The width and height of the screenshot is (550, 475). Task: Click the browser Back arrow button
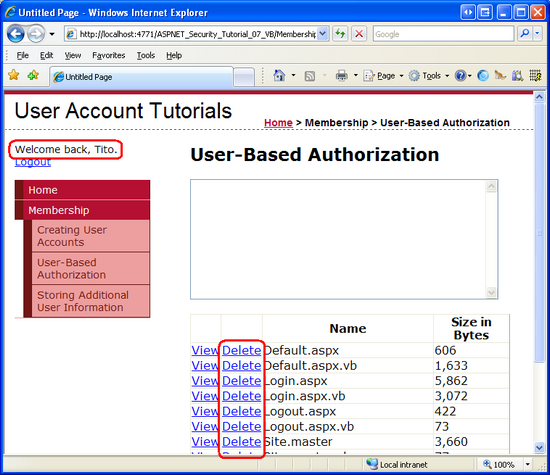point(15,34)
